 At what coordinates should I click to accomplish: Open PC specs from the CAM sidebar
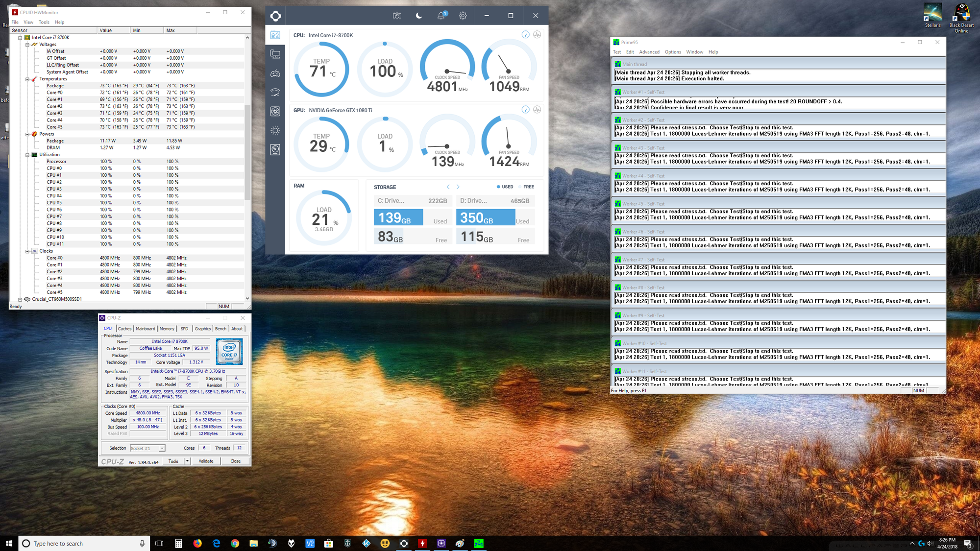click(x=275, y=54)
